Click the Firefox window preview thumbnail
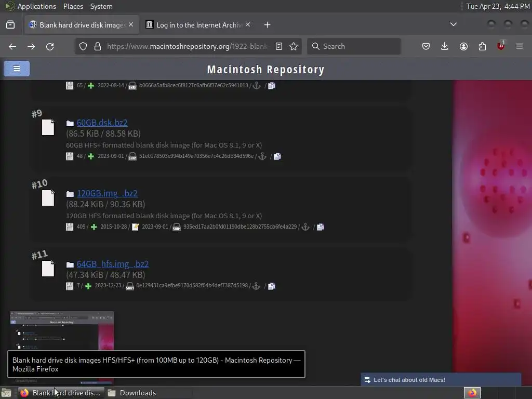This screenshot has width=532, height=399. click(x=62, y=331)
